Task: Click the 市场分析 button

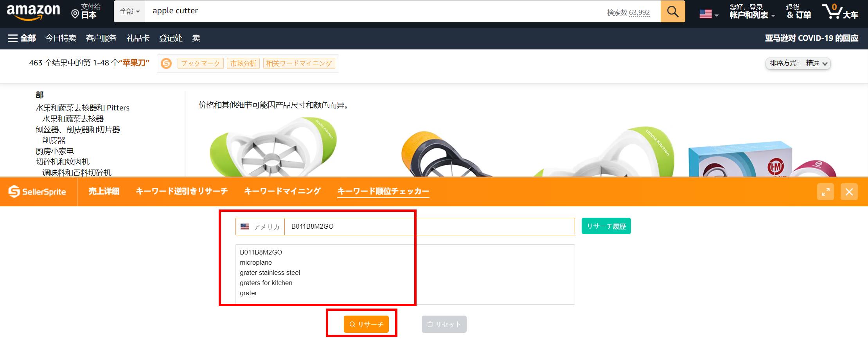Action: [x=243, y=63]
